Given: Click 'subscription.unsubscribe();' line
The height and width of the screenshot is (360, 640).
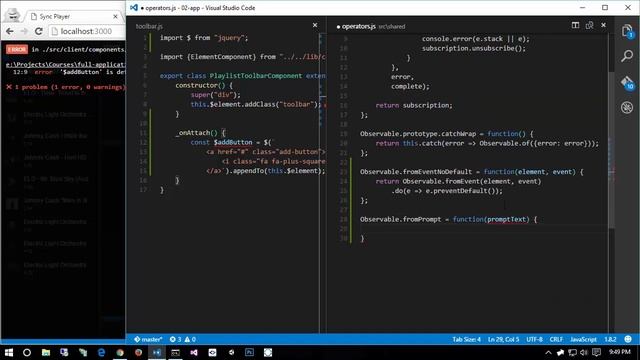Looking at the screenshot, I should coord(474,48).
